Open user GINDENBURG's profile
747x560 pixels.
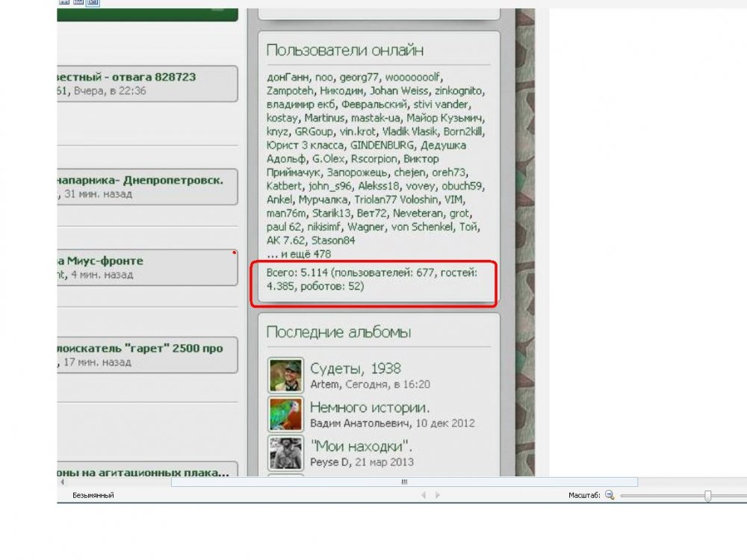pos(382,146)
